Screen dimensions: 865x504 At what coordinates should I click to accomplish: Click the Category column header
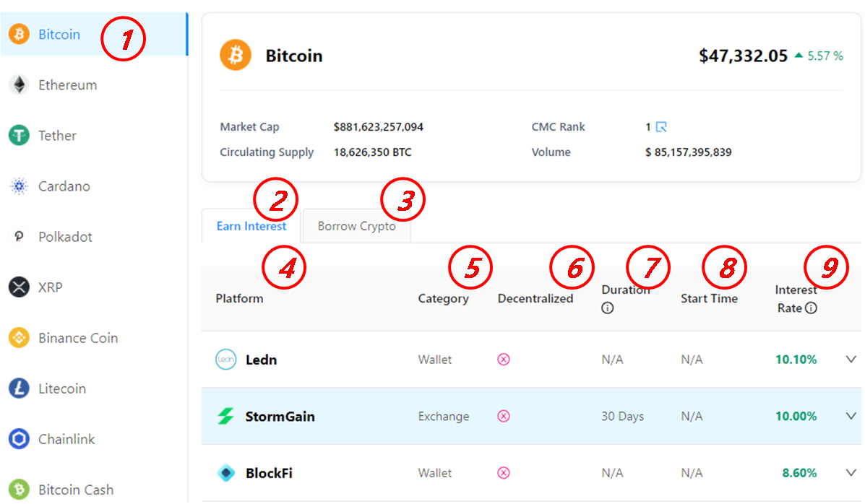point(443,299)
